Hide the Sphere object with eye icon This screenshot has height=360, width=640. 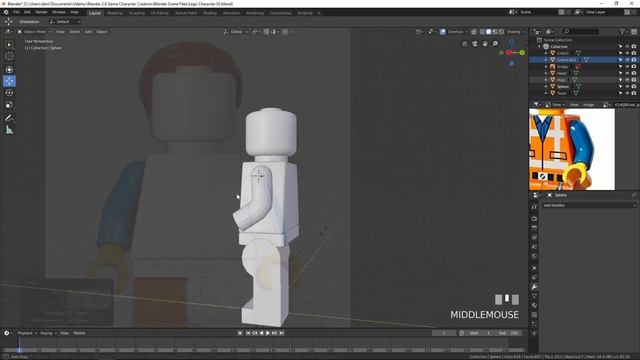pyautogui.click(x=627, y=87)
